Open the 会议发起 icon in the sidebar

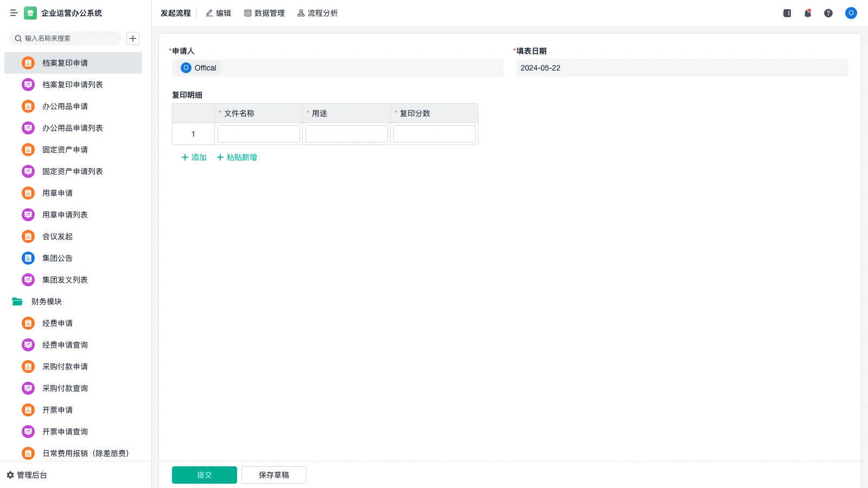pyautogui.click(x=28, y=236)
